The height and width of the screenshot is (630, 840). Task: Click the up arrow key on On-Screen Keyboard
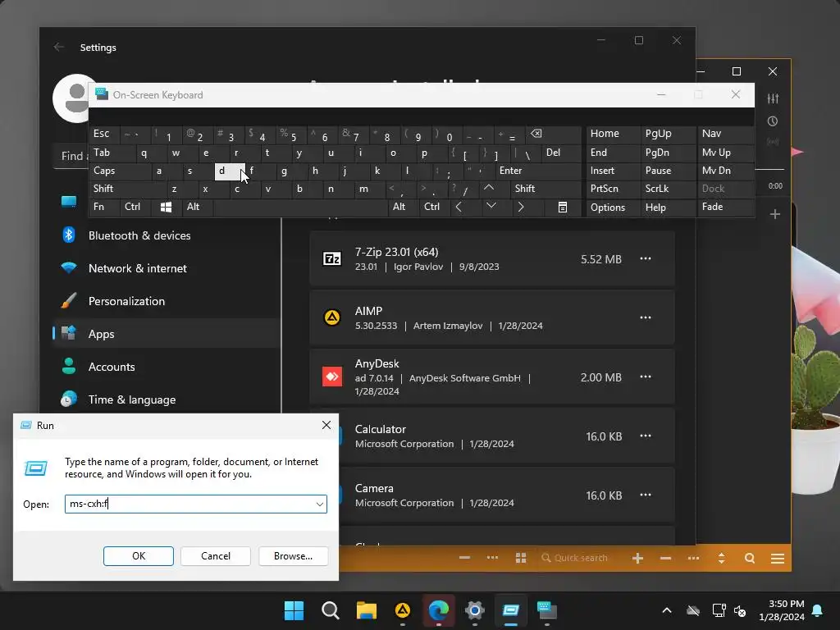pyautogui.click(x=489, y=189)
